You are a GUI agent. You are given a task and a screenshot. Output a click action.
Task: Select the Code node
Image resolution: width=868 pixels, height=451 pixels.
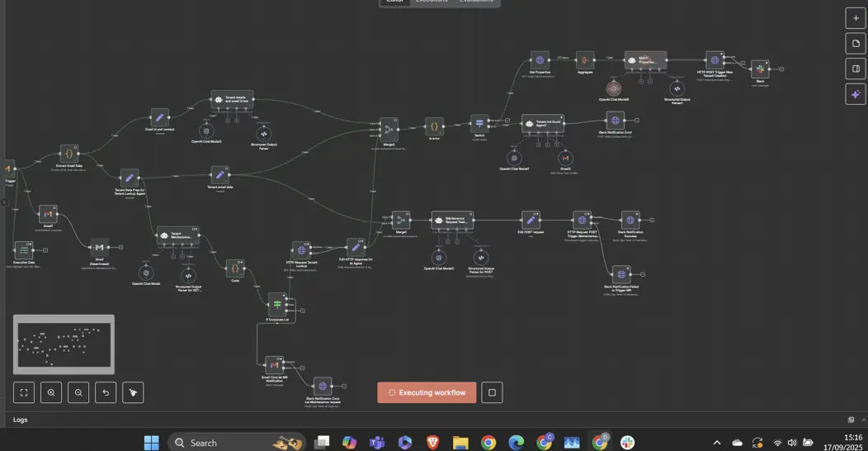tap(234, 268)
